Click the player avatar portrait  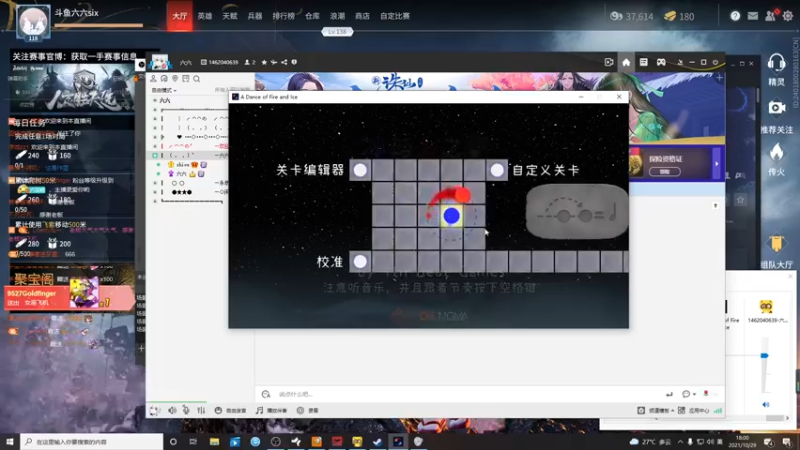pyautogui.click(x=33, y=22)
